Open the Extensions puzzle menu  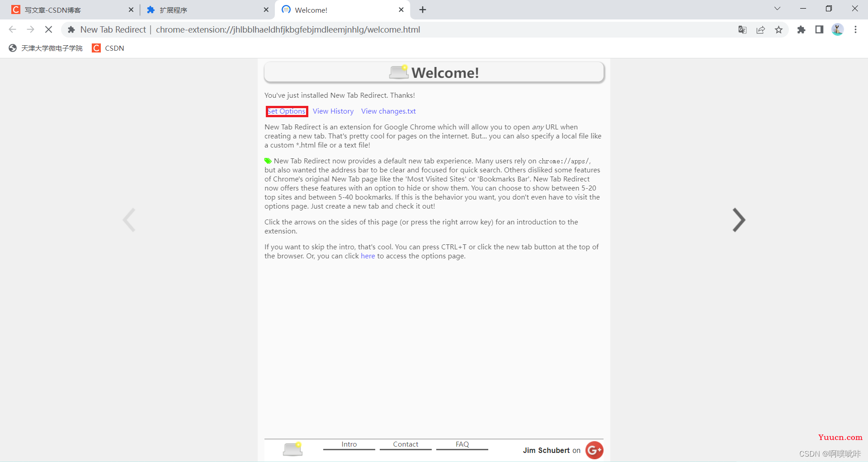801,29
